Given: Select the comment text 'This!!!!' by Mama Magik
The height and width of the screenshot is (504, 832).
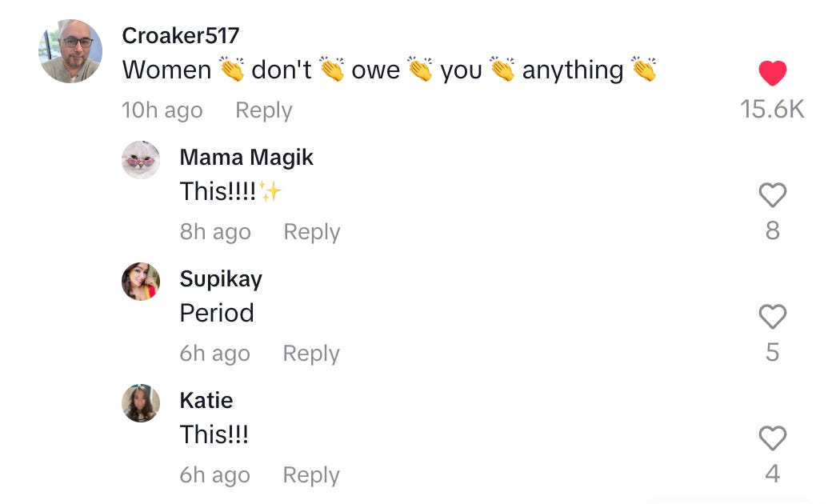Looking at the screenshot, I should (x=214, y=191).
